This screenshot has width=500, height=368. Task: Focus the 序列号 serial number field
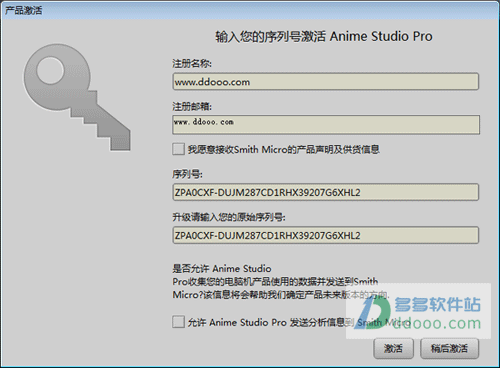pyautogui.click(x=326, y=192)
